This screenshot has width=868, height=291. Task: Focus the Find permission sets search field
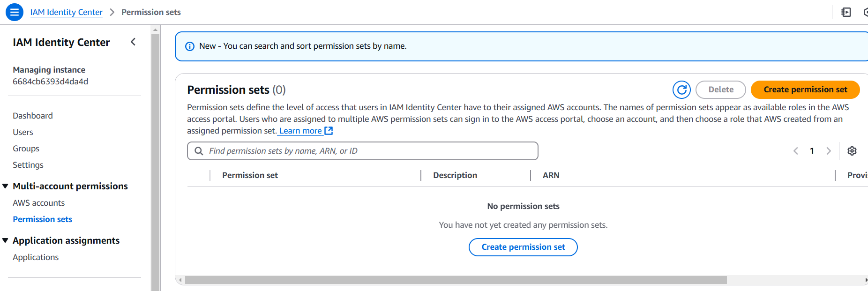pyautogui.click(x=370, y=151)
